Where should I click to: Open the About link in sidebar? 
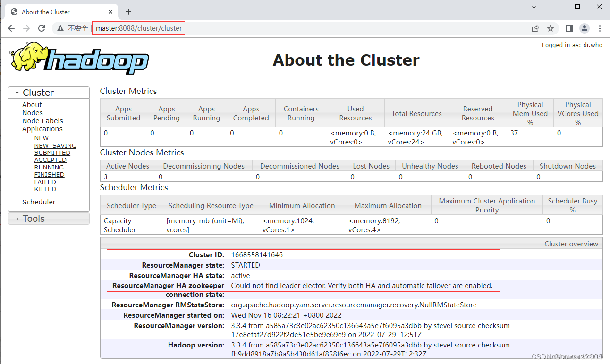[x=32, y=105]
